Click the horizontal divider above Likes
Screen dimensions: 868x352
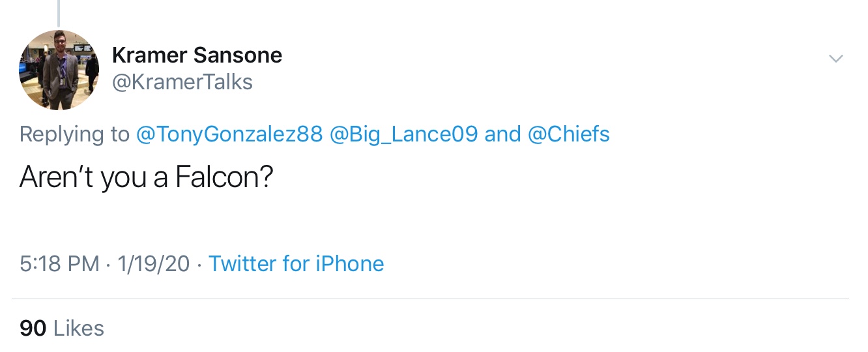[430, 299]
